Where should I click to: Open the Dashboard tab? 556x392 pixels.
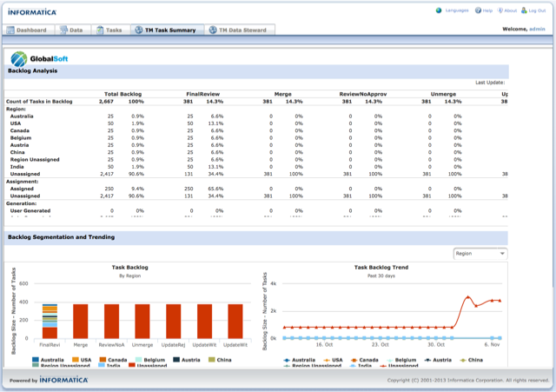tap(29, 30)
